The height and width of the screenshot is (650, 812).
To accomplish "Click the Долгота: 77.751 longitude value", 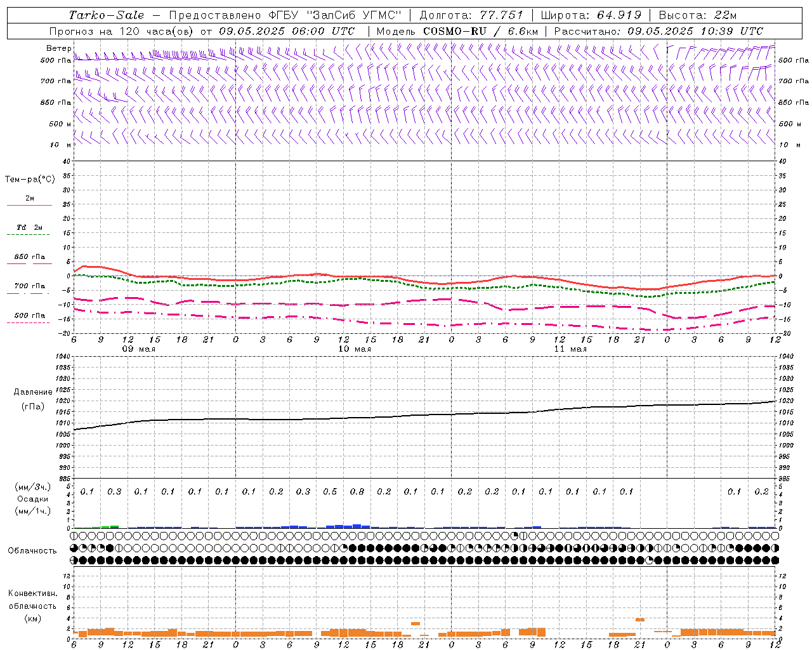I will click(x=471, y=15).
